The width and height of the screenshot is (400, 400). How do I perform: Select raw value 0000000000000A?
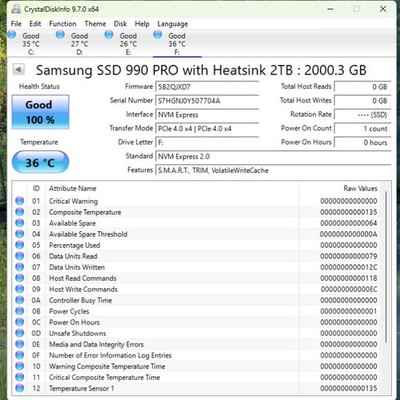348,234
